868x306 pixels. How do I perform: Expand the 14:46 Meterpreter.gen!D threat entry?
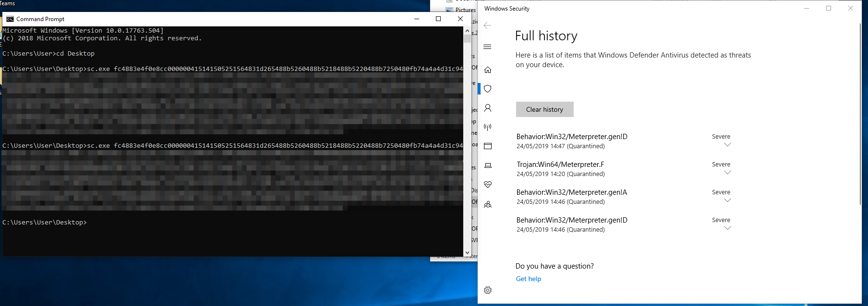coord(727,228)
